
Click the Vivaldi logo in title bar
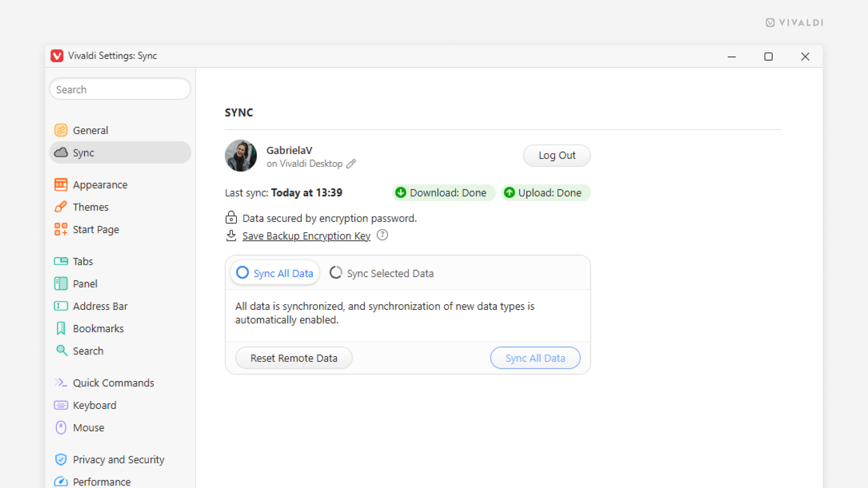pyautogui.click(x=57, y=56)
